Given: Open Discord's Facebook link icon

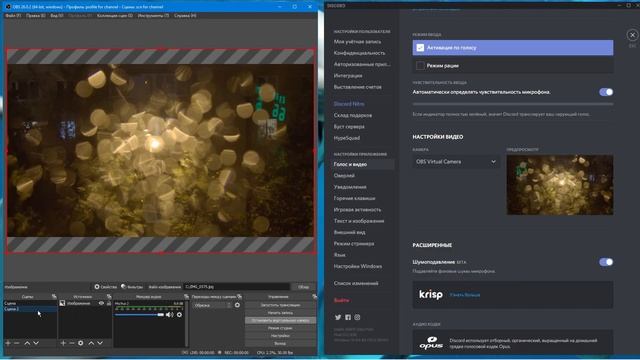Looking at the screenshot, I should (x=348, y=317).
